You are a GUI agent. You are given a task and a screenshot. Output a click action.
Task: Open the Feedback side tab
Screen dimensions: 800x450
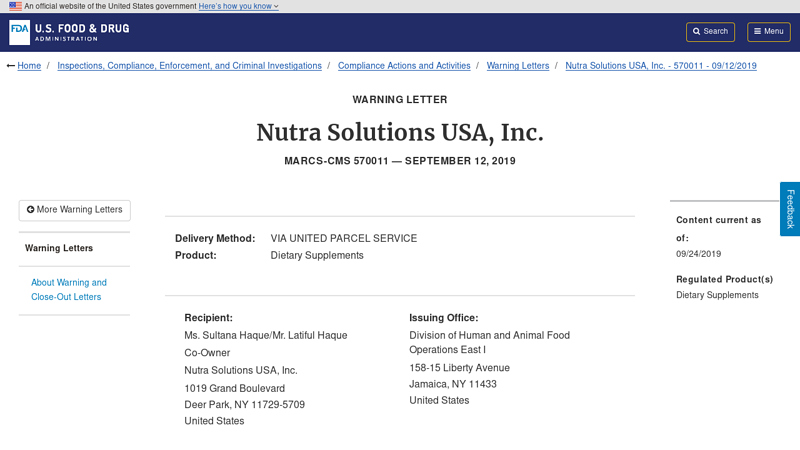click(790, 209)
